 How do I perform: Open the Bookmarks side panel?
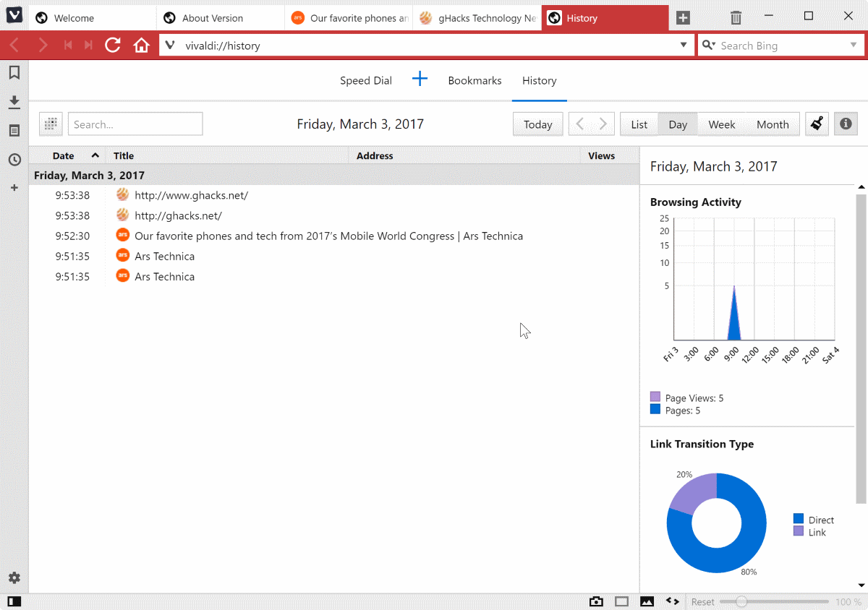[x=14, y=72]
